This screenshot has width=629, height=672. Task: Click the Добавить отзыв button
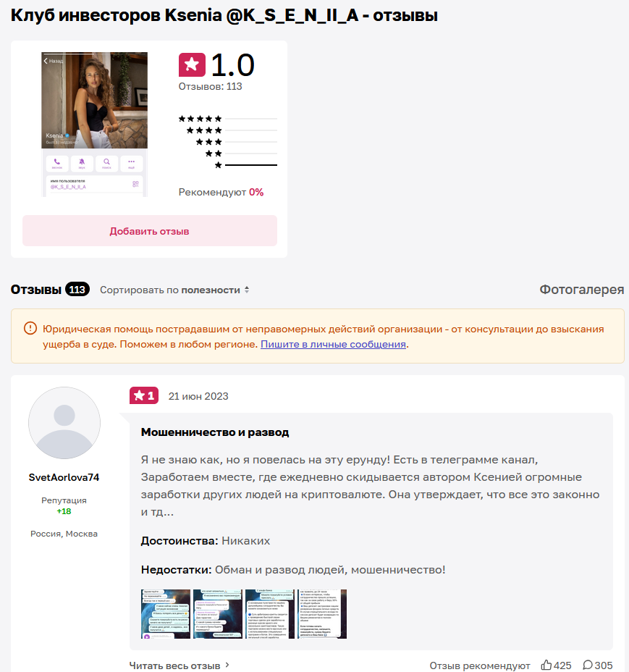150,231
